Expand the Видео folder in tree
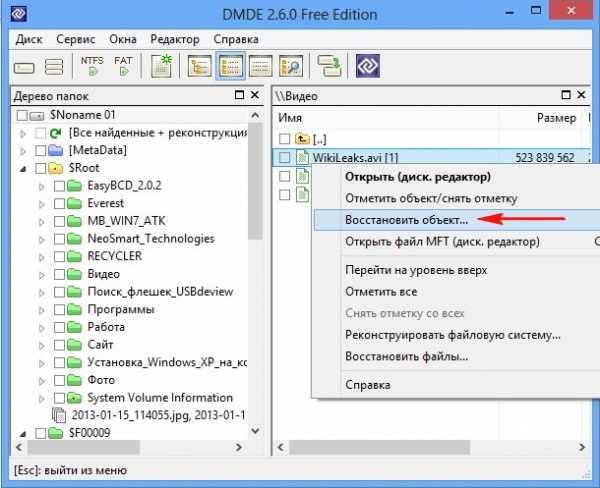The width and height of the screenshot is (600, 488). click(42, 275)
